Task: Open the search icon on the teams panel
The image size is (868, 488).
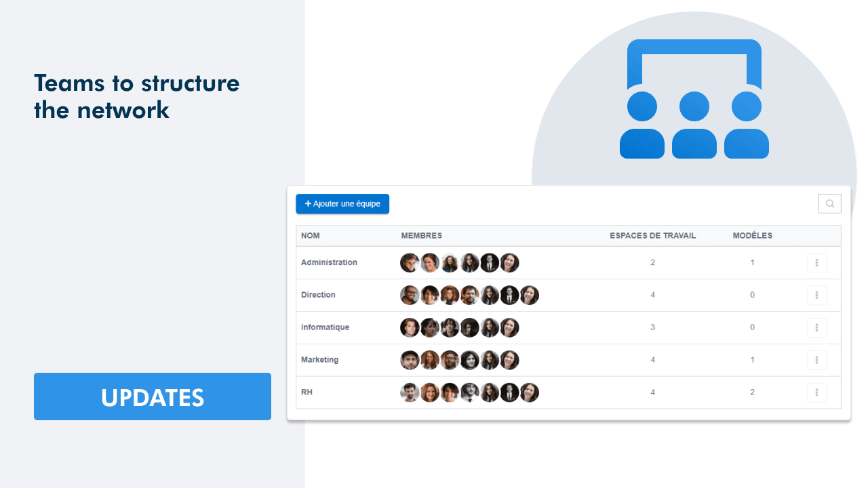Action: click(829, 203)
